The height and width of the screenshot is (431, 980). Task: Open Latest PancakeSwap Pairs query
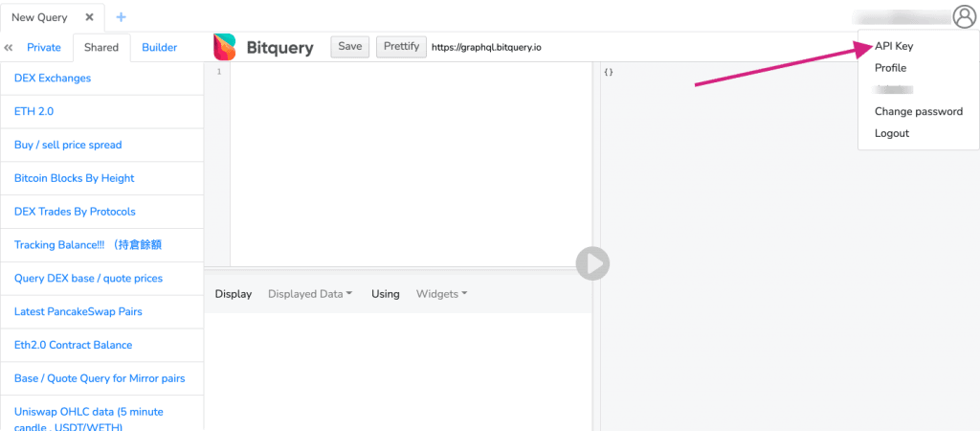click(x=101, y=311)
